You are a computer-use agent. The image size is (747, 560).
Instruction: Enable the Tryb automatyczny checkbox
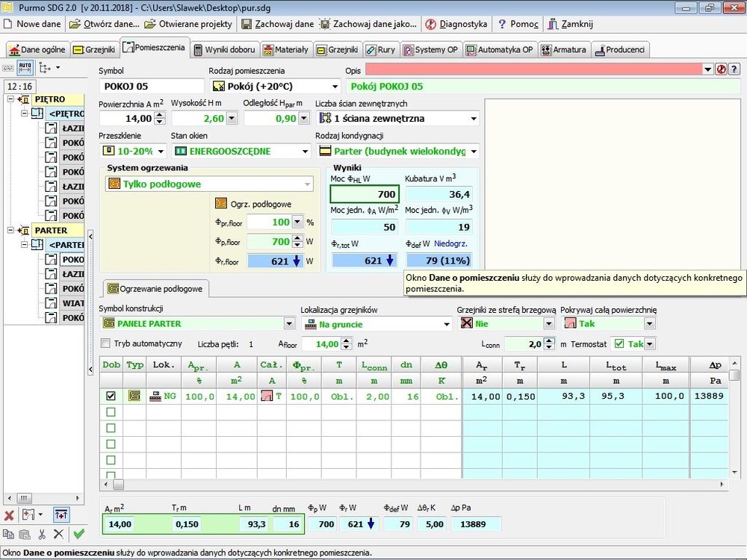click(106, 343)
